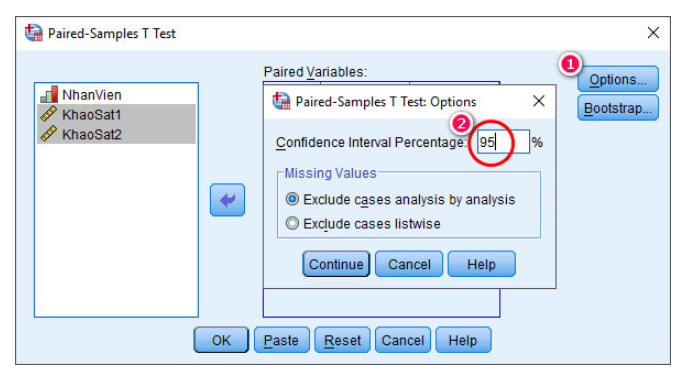Image resolution: width=685 pixels, height=376 pixels.
Task: Close the Options dialog with X
Action: (x=539, y=101)
